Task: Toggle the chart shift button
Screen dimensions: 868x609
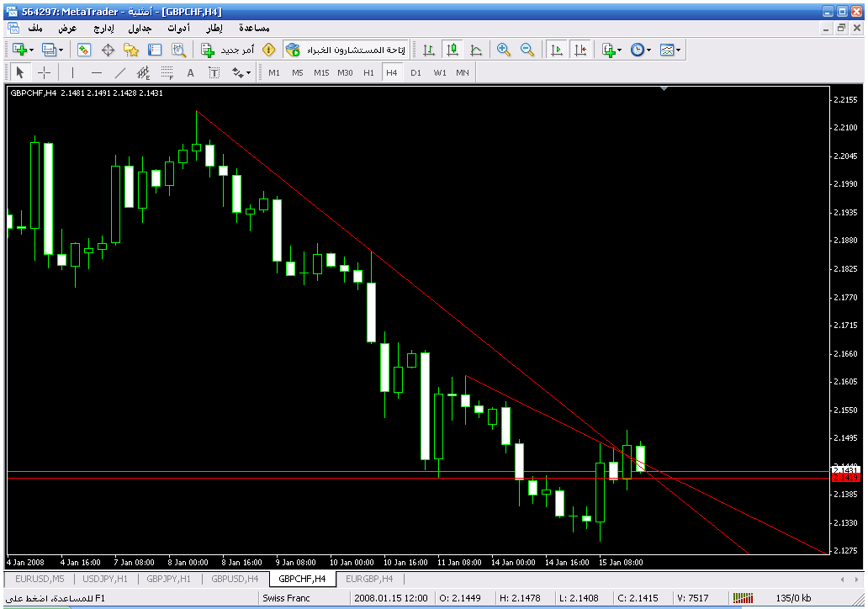Action: click(x=580, y=50)
